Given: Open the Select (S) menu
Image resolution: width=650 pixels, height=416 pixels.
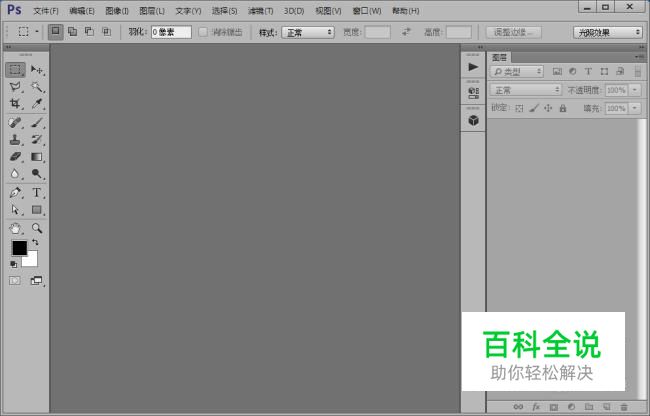Looking at the screenshot, I should [x=225, y=11].
